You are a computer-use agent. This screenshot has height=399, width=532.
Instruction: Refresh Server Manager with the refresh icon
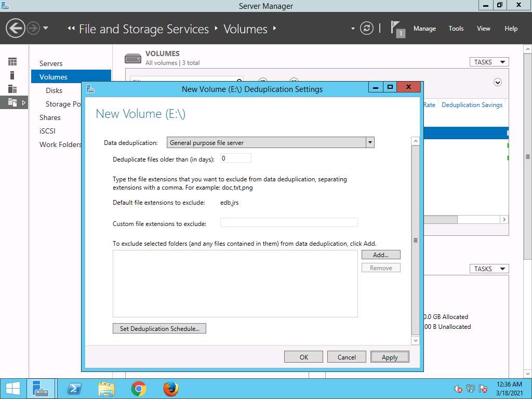[366, 28]
